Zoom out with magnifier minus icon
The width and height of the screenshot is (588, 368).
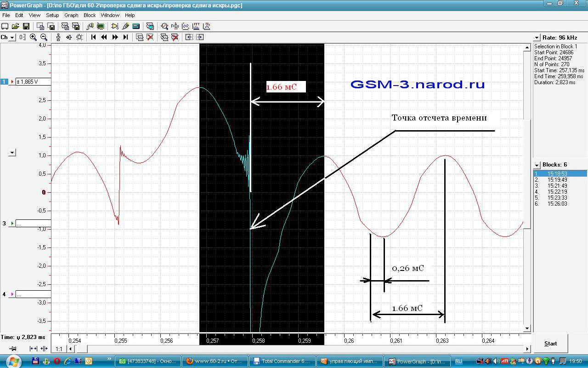click(44, 37)
